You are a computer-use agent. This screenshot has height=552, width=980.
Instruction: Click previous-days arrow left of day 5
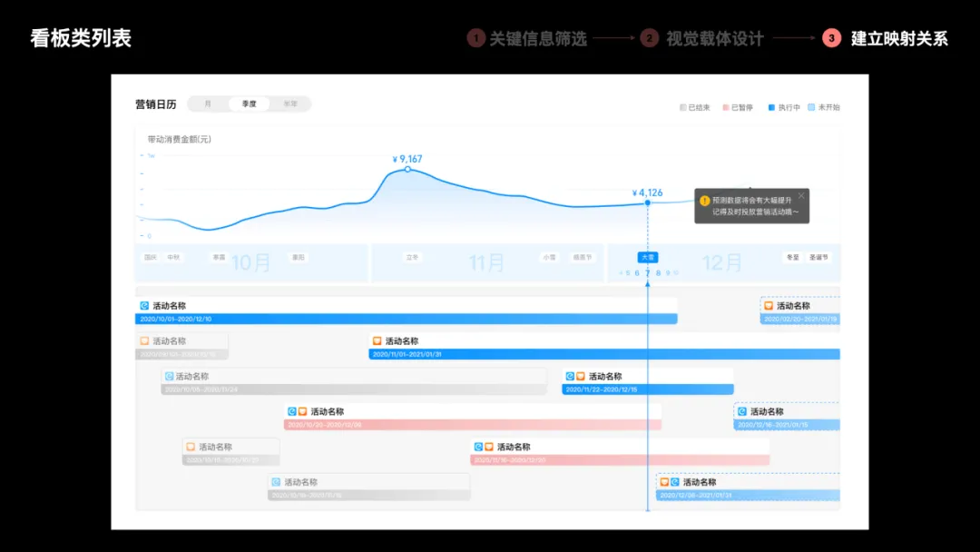[621, 273]
